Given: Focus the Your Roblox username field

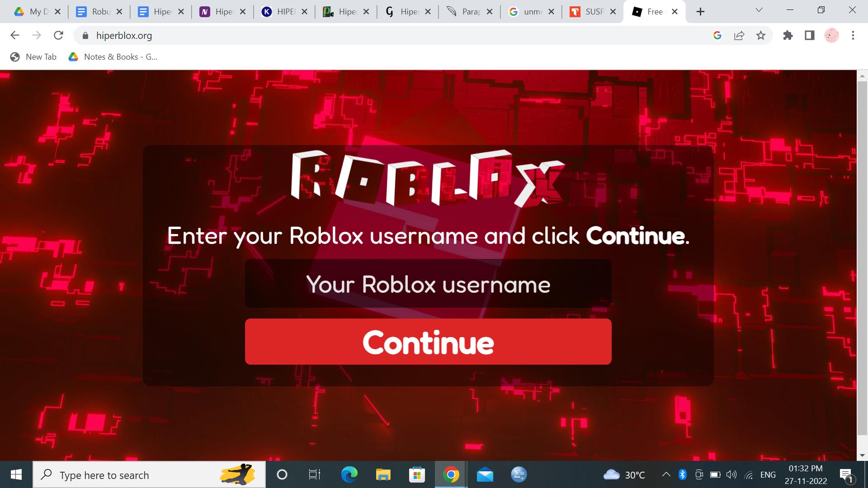Looking at the screenshot, I should [x=428, y=284].
